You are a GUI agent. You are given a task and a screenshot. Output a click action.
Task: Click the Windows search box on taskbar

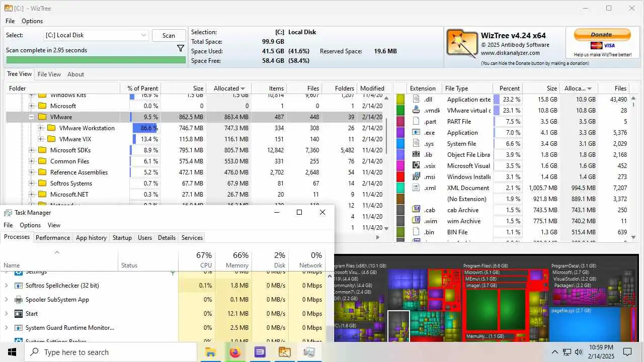(x=111, y=352)
